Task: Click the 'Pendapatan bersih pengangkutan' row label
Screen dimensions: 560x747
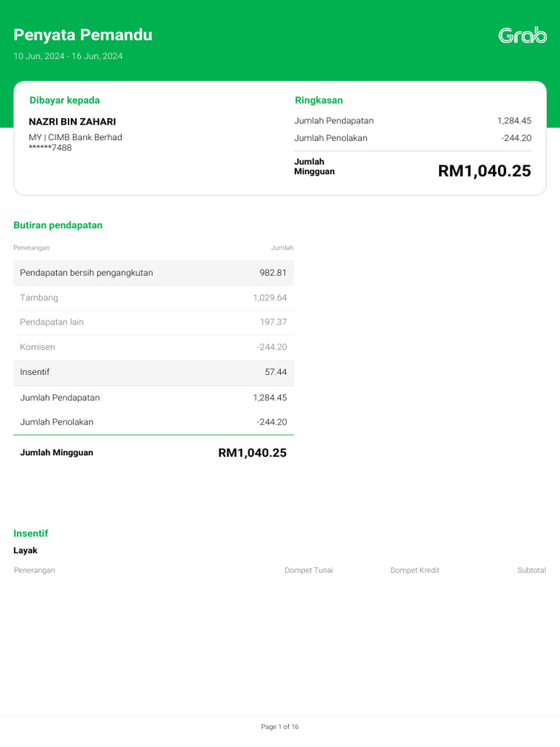Action: (x=86, y=273)
